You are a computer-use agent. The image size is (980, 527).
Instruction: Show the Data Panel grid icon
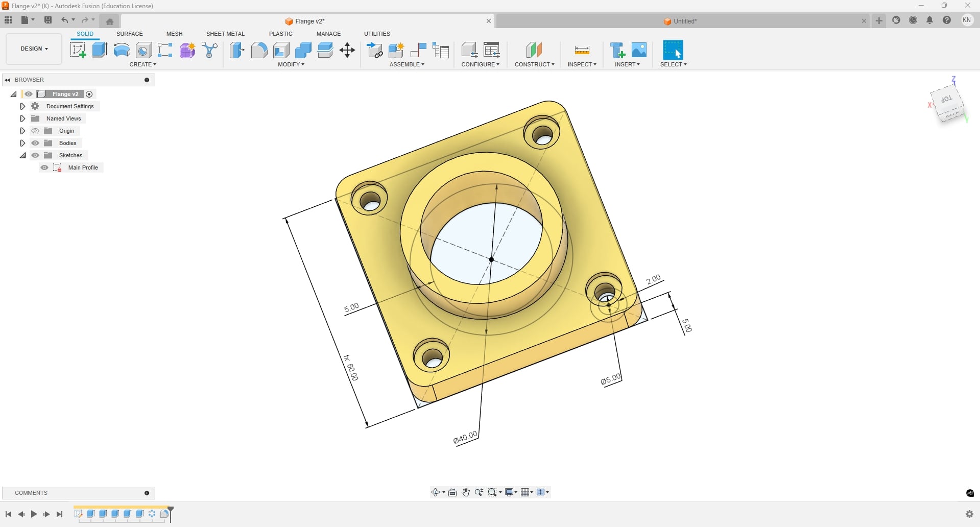point(8,20)
